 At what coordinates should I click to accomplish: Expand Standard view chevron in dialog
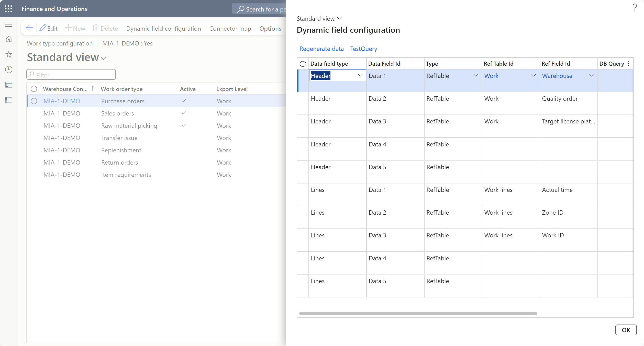[x=340, y=18]
